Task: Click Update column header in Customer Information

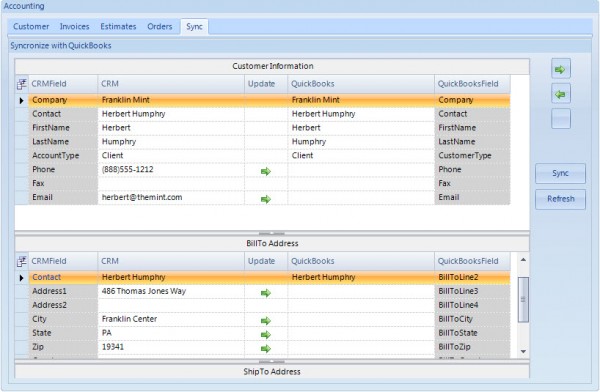Action: pyautogui.click(x=266, y=84)
